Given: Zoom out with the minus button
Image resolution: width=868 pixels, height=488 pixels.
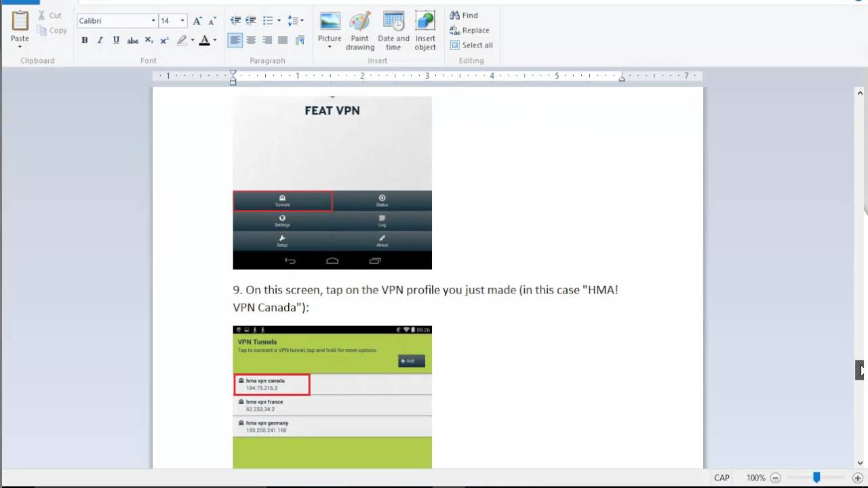Looking at the screenshot, I should coord(775,478).
